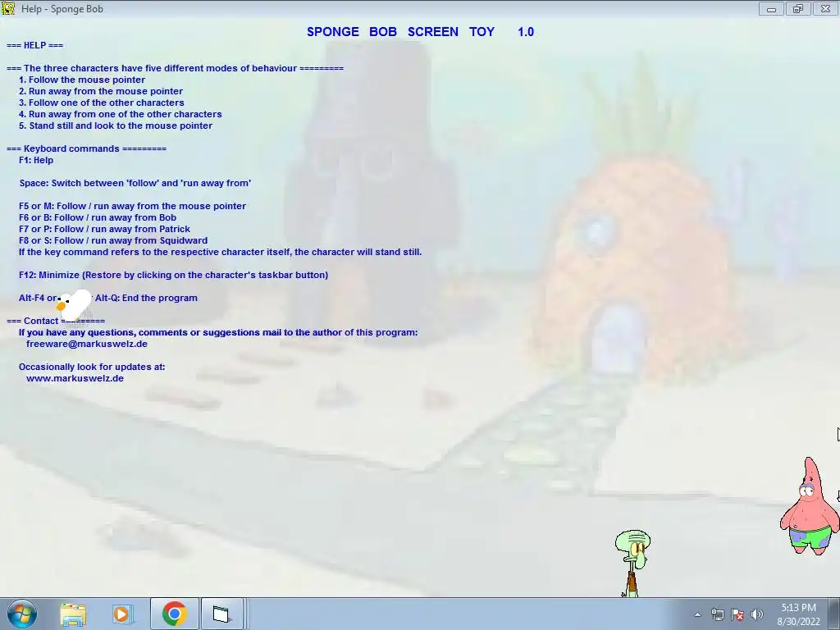Click '5. Stand still and look' line
The height and width of the screenshot is (630, 840).
point(116,126)
